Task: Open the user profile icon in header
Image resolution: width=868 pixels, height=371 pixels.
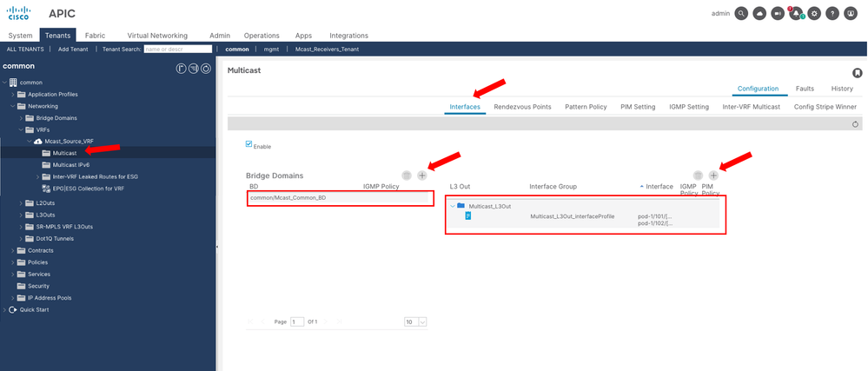Action: (851, 14)
